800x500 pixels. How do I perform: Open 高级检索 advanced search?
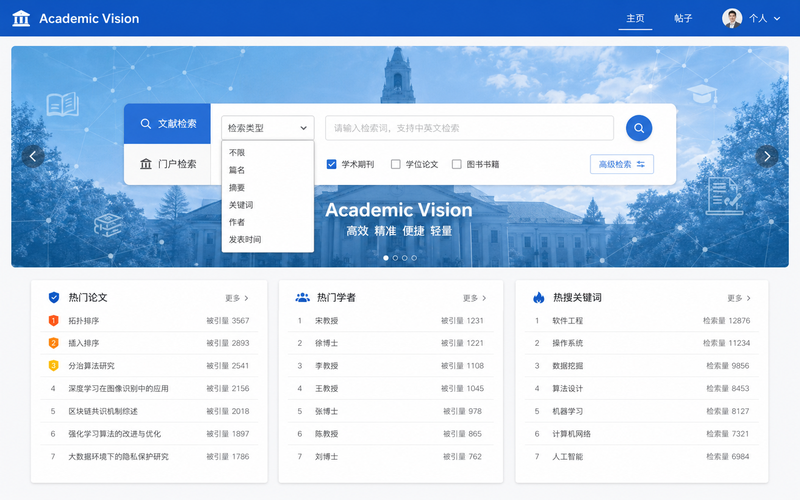(x=622, y=164)
